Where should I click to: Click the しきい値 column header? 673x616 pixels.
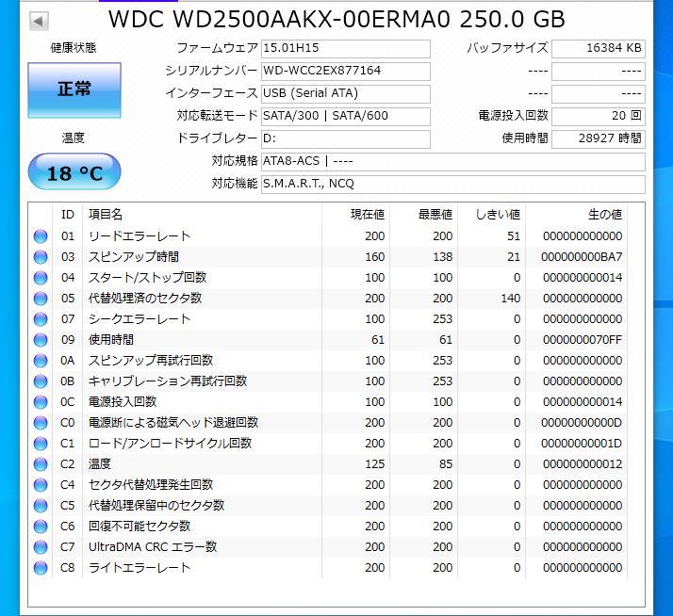[x=499, y=215]
